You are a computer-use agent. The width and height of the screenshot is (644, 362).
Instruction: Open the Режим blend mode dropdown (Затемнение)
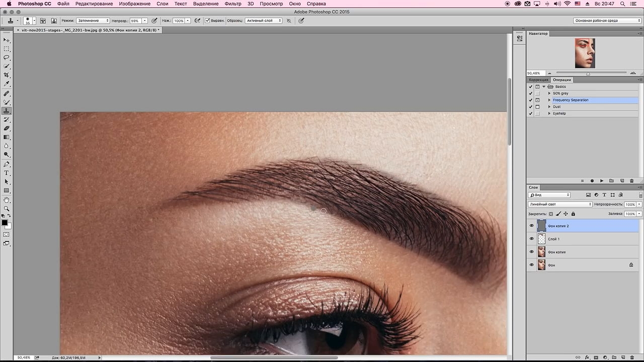click(93, 21)
